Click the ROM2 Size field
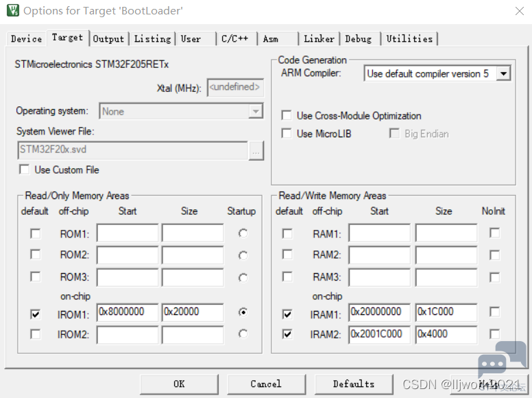 pyautogui.click(x=193, y=255)
